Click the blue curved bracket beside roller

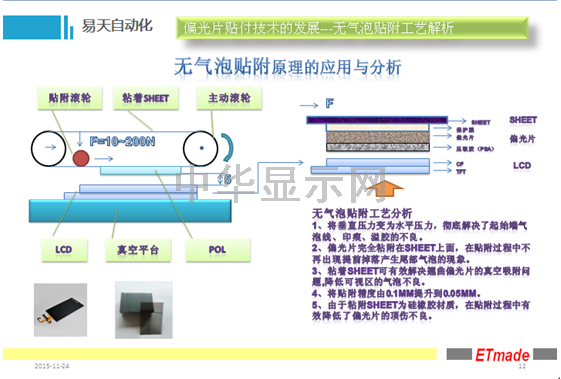[x=228, y=147]
